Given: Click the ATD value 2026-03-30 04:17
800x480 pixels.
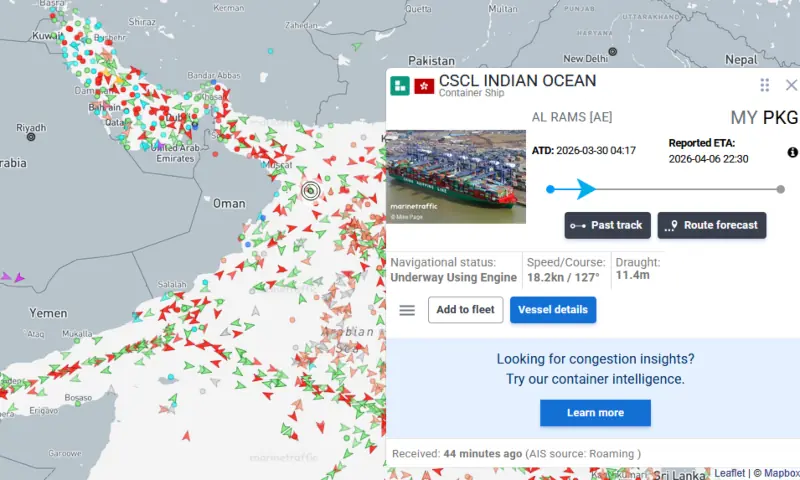Looking at the screenshot, I should point(595,151).
